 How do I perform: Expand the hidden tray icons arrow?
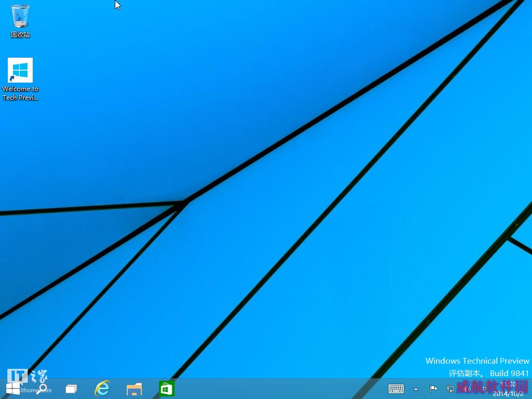416,389
